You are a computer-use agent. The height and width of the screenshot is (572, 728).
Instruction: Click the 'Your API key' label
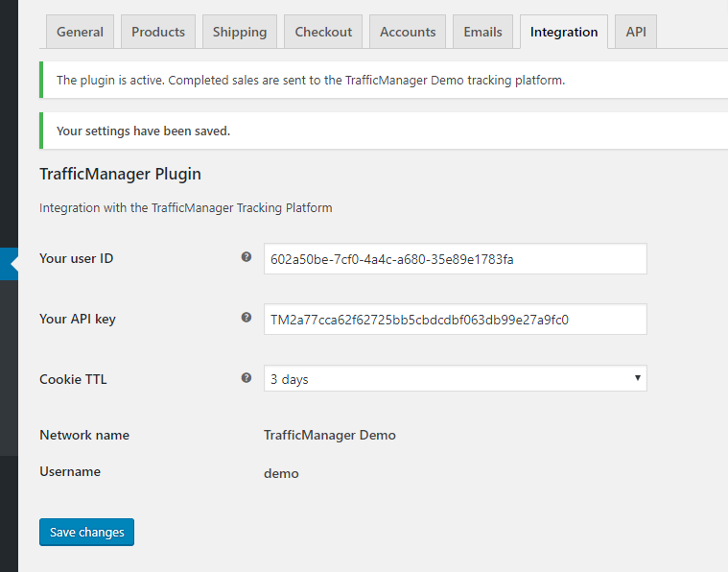tap(78, 320)
